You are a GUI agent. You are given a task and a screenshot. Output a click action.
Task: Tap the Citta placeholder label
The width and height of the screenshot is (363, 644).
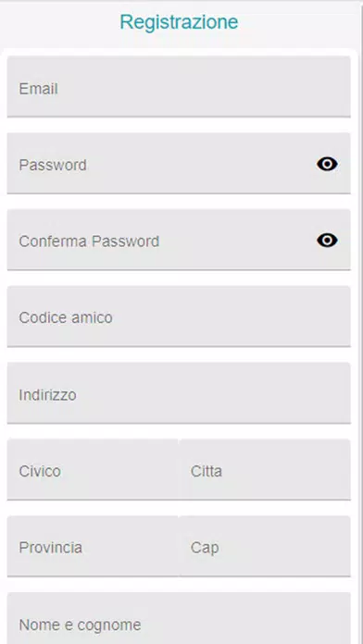coord(207,471)
